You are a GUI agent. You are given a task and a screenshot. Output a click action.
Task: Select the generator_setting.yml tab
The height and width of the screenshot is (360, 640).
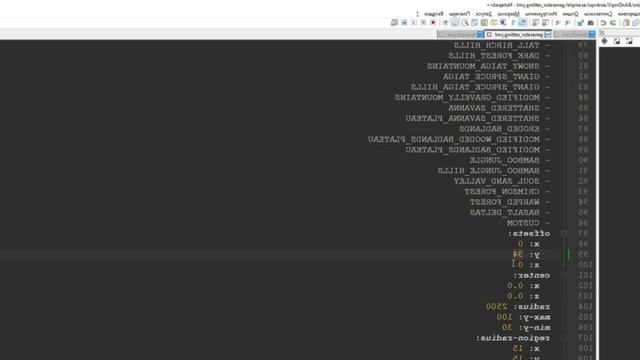tap(518, 35)
